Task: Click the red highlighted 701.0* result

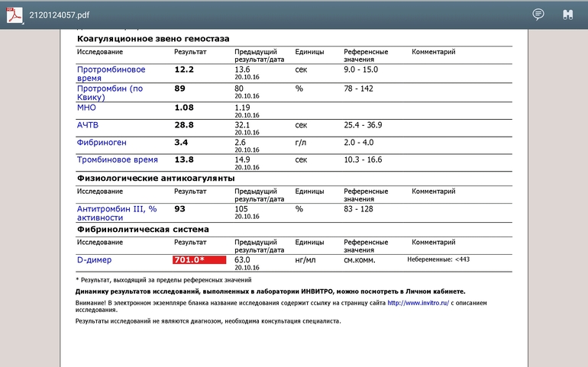Action: pos(199,260)
